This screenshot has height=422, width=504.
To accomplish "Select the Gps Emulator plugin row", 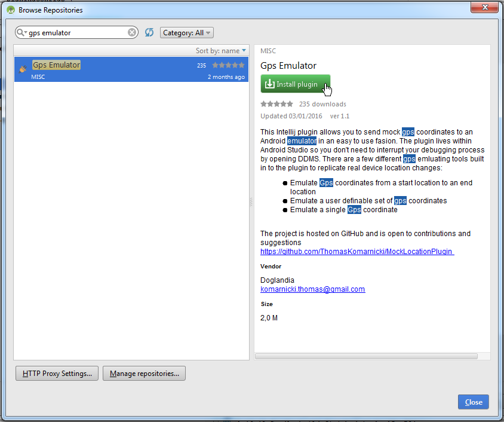I will coord(131,69).
